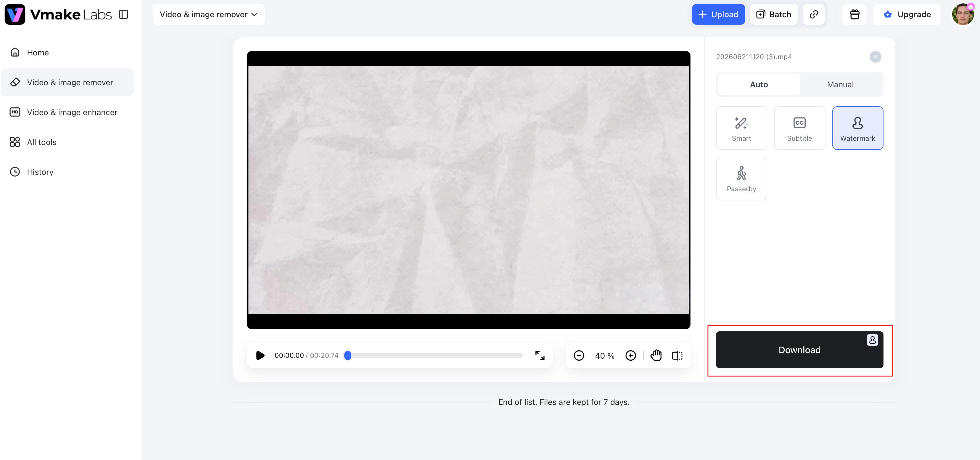Screen dimensions: 980x460
Task: Select the Watermark removal mode
Action: [858, 128]
